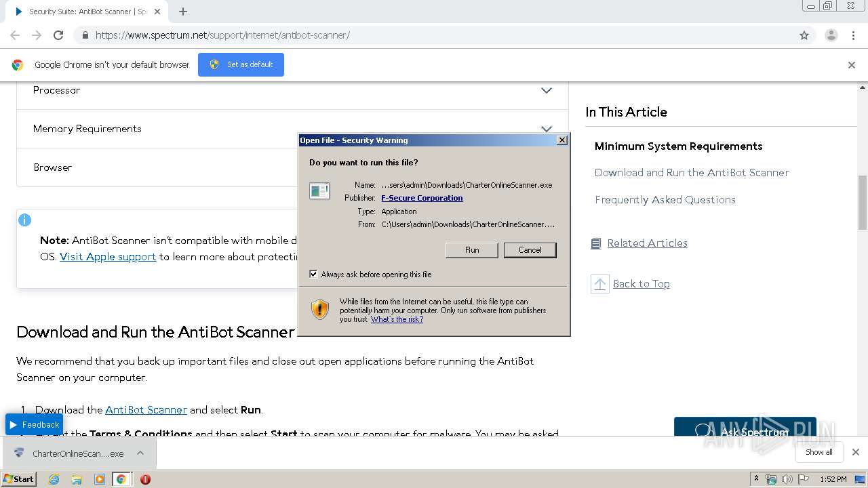Expand options for the downloaded file
Viewport: 868px width, 488px height.
(140, 453)
